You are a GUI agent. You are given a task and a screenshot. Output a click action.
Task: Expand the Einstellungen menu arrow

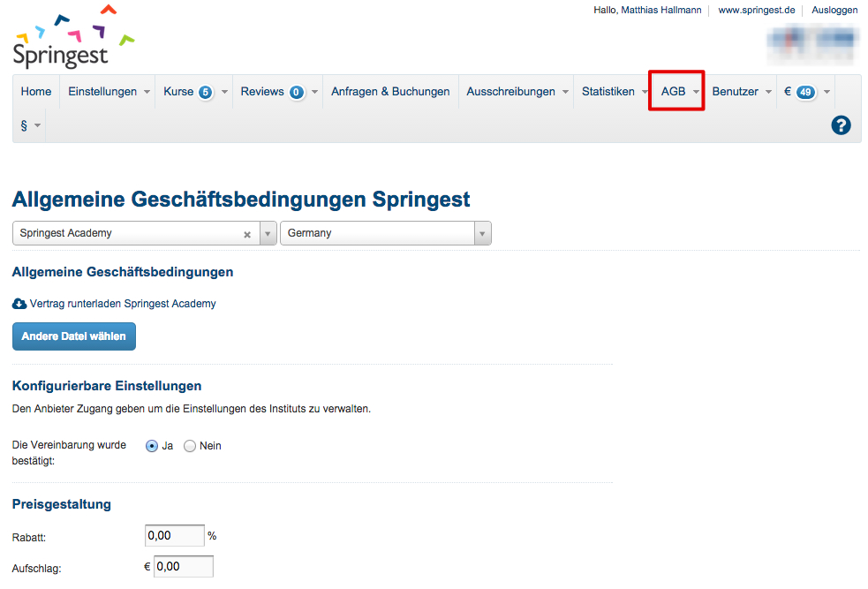click(147, 92)
